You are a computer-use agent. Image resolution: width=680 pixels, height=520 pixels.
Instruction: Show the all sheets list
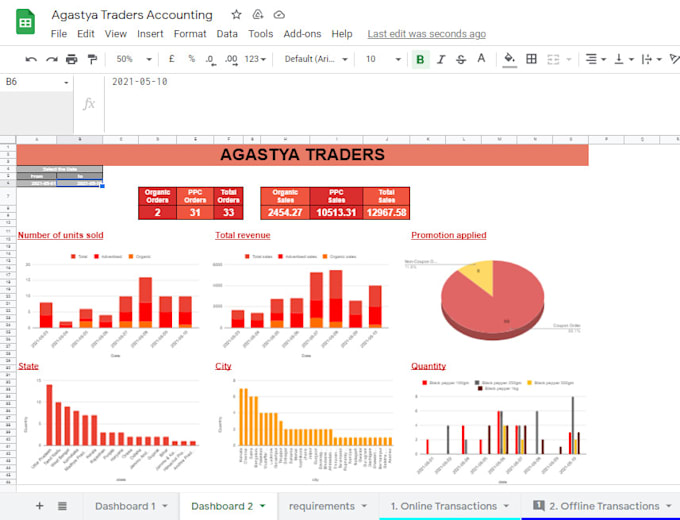(62, 506)
